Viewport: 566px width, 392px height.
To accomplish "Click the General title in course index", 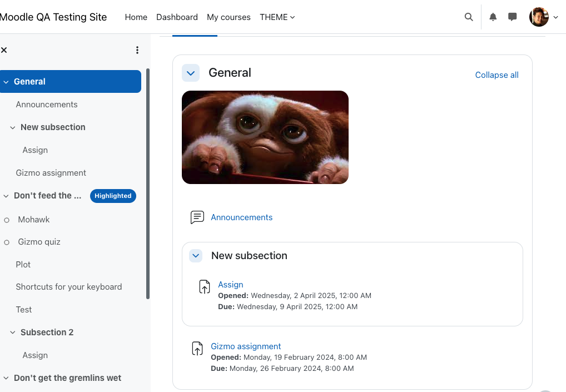I will point(29,82).
